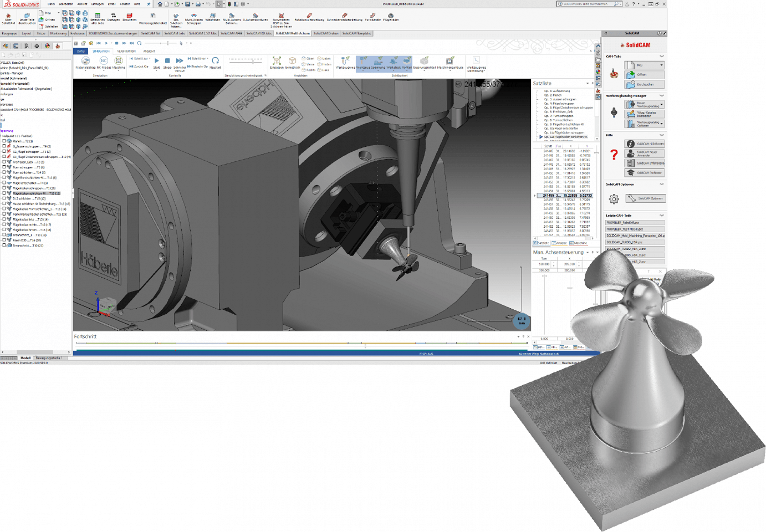The width and height of the screenshot is (766, 532).
Task: Click the Erzeugen icon in toolbar
Action: click(114, 16)
